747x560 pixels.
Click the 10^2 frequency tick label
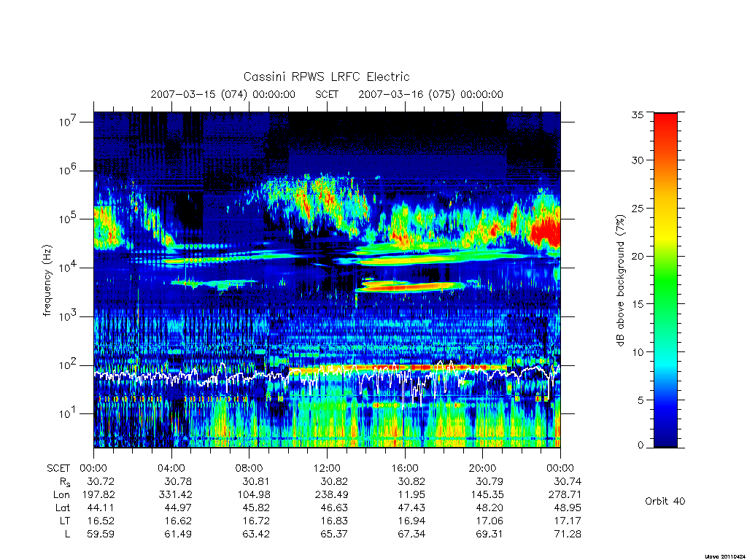(x=68, y=365)
